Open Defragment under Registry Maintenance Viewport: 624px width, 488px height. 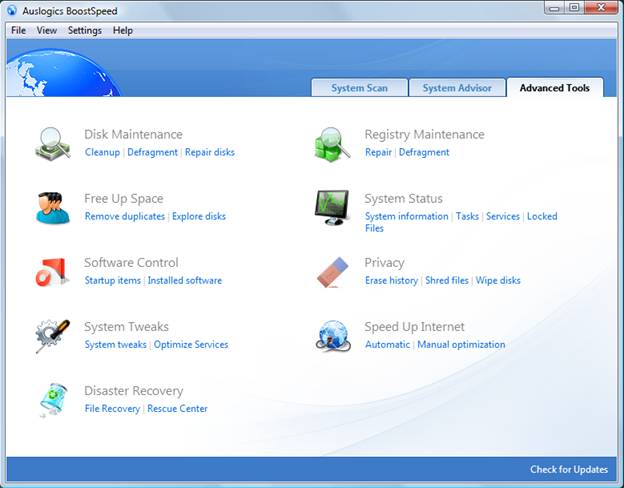pos(424,152)
